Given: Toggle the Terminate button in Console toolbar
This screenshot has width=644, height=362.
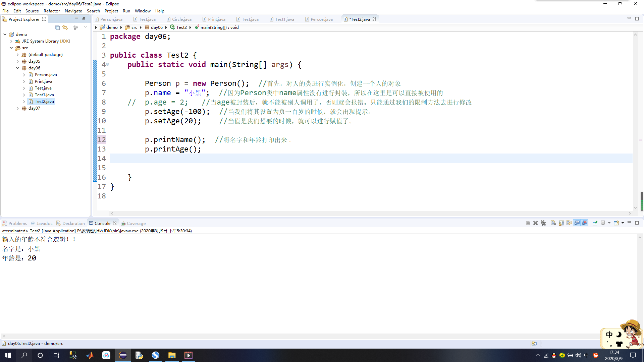Looking at the screenshot, I should click(527, 223).
